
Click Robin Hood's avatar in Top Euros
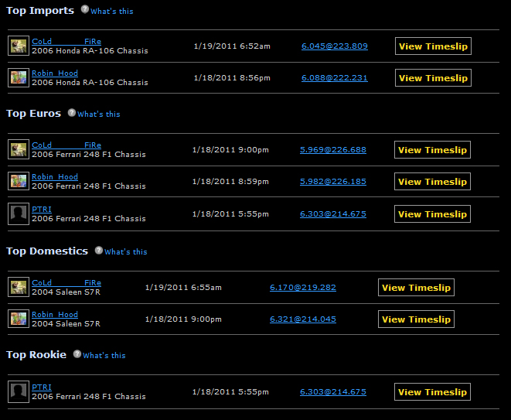pyautogui.click(x=19, y=182)
